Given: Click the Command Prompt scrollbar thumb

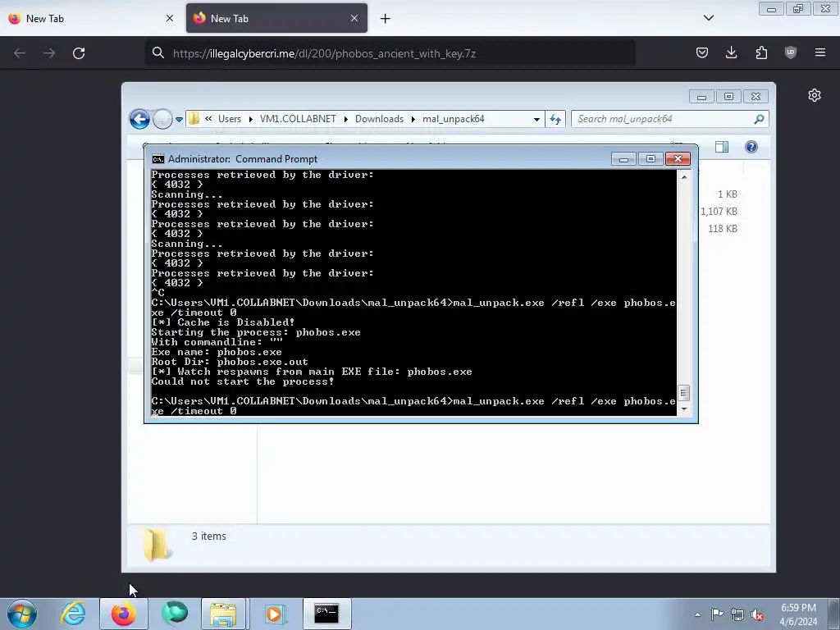Looking at the screenshot, I should click(x=684, y=393).
